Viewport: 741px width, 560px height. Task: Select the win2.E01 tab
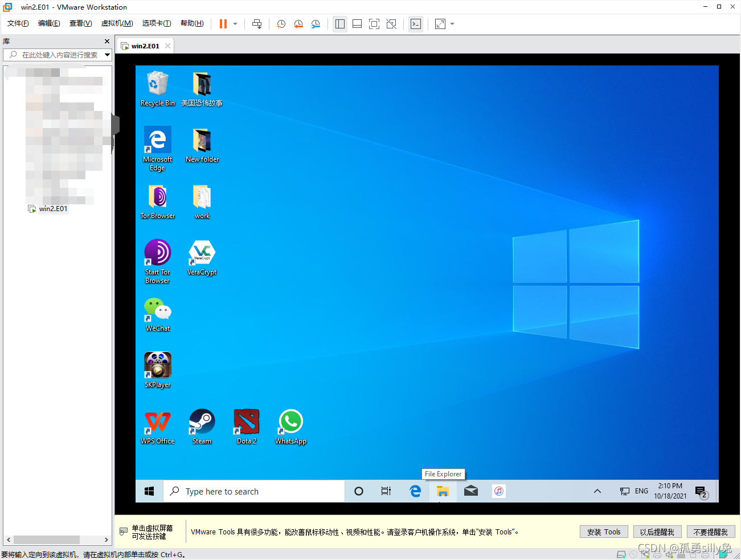(145, 46)
